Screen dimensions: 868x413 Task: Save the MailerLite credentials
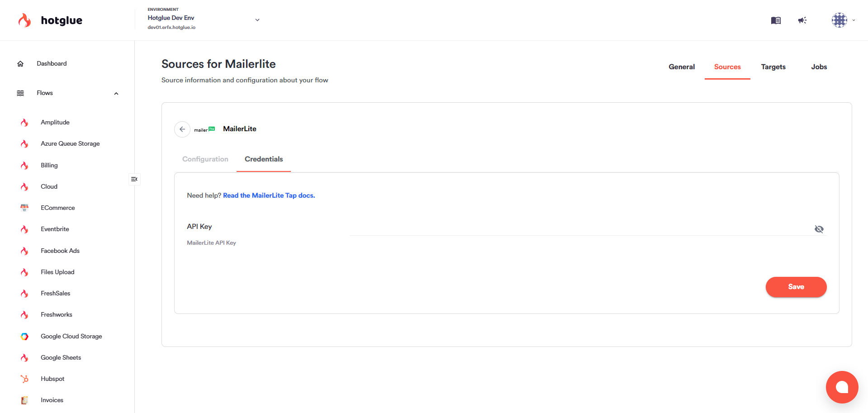tap(796, 287)
